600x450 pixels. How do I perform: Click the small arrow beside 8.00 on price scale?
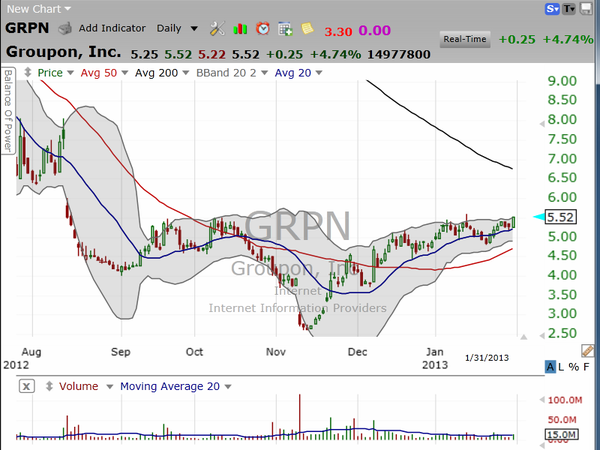click(542, 124)
